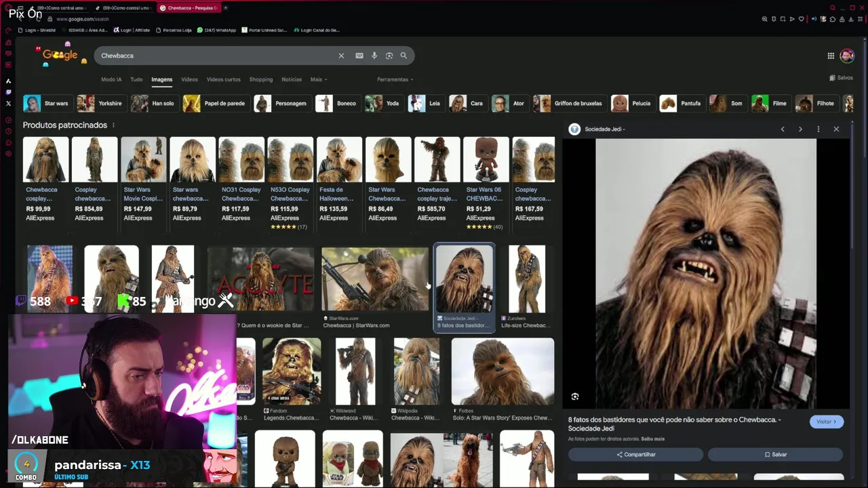
Task: Switch to Notícias tab
Action: (292, 79)
